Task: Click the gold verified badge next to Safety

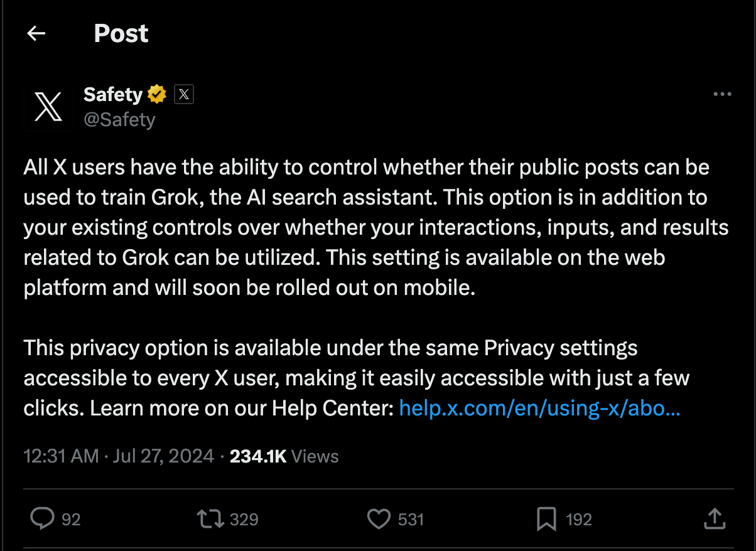Action: [x=156, y=94]
